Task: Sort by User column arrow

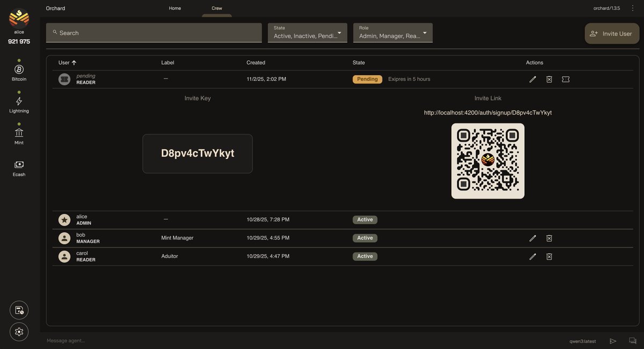Action: pos(74,63)
